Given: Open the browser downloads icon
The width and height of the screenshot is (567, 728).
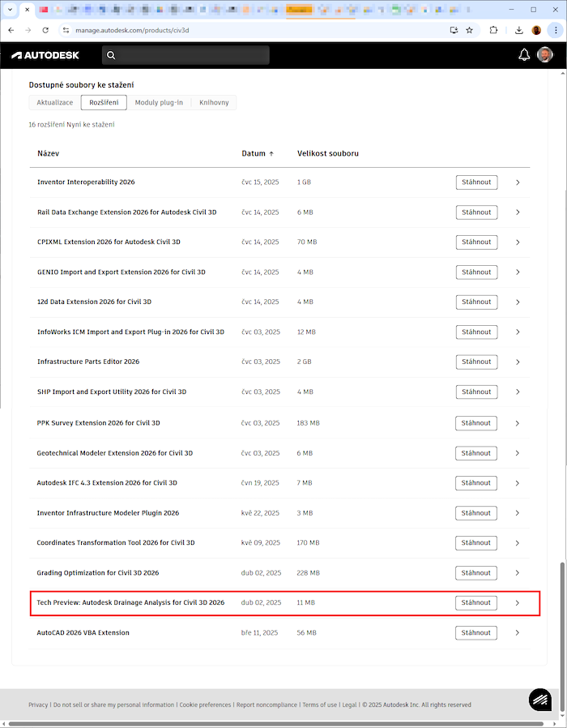Looking at the screenshot, I should tap(518, 30).
